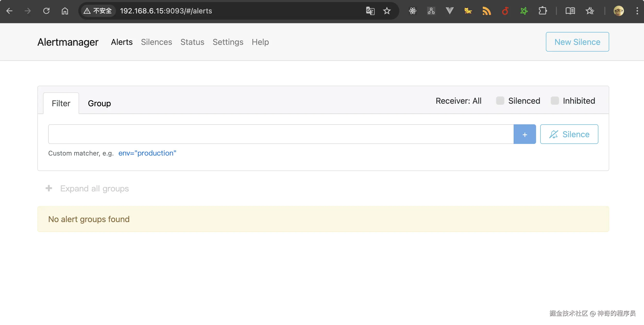Click the env="production" example link
The image size is (644, 325).
pyautogui.click(x=147, y=153)
